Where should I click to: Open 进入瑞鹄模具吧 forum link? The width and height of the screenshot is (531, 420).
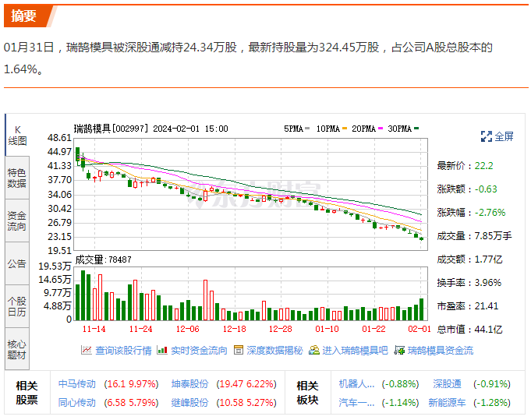pyautogui.click(x=355, y=351)
